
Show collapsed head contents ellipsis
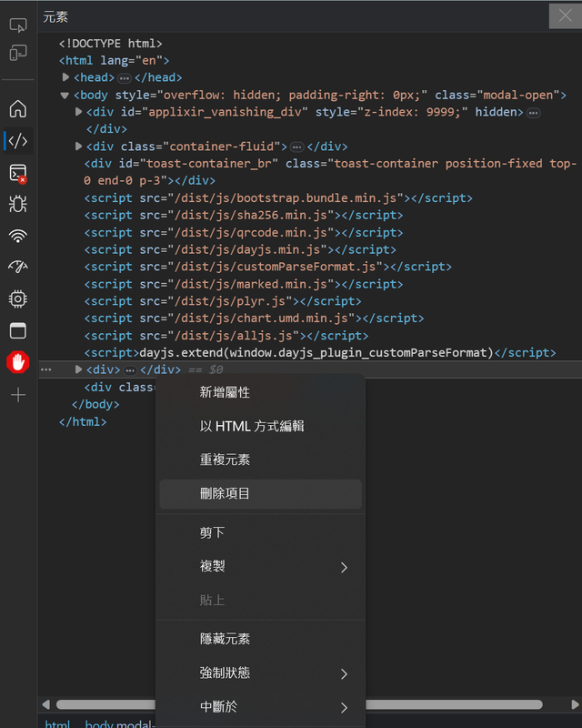pos(124,78)
